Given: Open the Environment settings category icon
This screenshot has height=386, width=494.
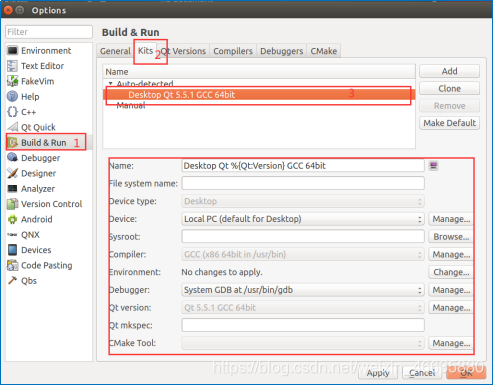Looking at the screenshot, I should [12, 51].
